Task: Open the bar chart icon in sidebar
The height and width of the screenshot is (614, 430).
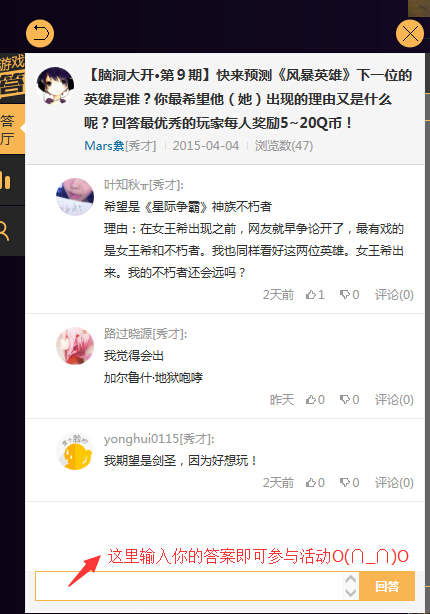Action: [x=6, y=180]
